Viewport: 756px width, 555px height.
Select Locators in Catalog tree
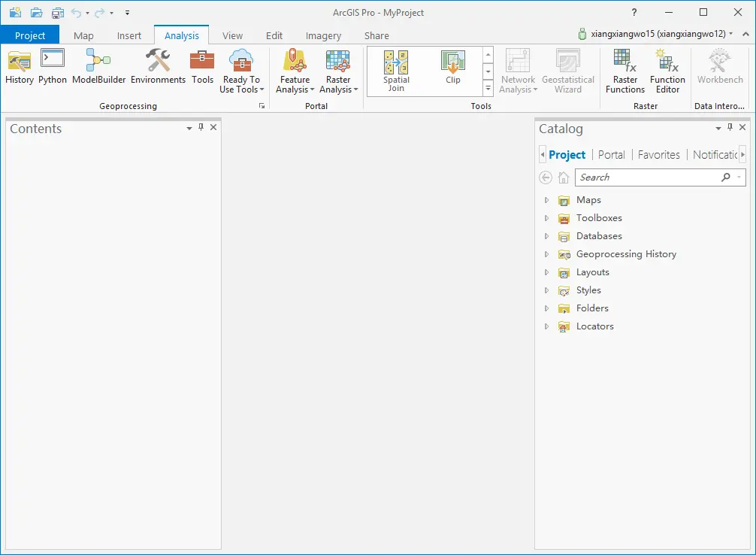point(595,326)
